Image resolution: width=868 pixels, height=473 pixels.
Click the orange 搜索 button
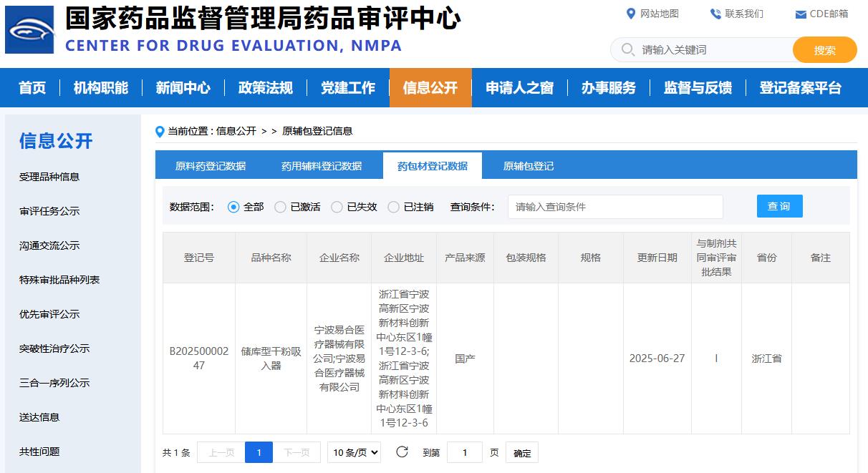click(x=825, y=50)
